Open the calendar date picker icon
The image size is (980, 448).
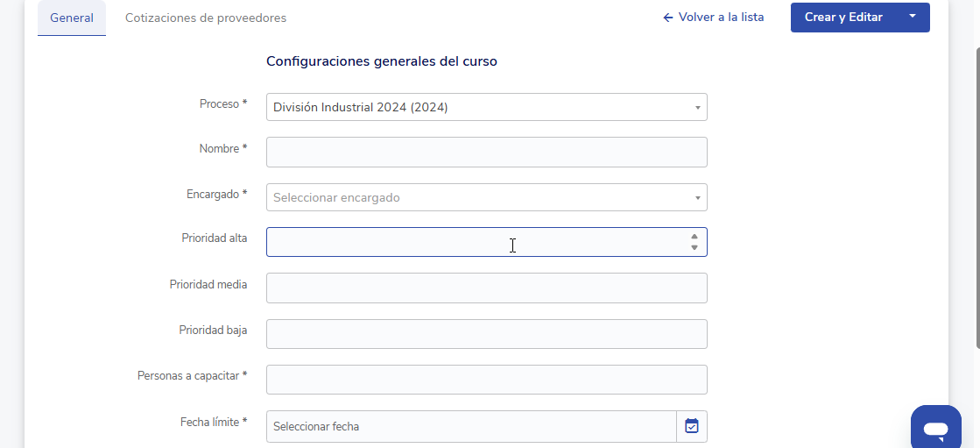click(692, 426)
